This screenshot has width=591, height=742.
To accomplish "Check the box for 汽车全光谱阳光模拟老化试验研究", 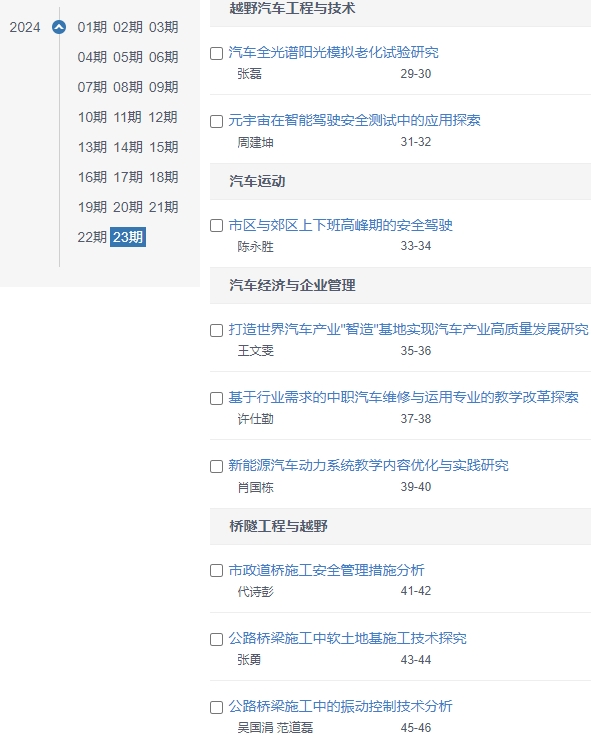I will point(216,53).
